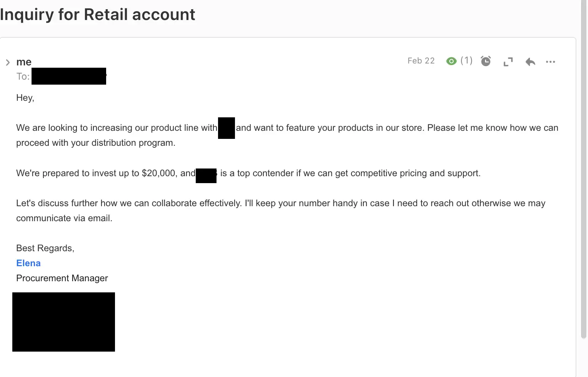Click the redacted signature image
588x377 pixels.
[63, 322]
